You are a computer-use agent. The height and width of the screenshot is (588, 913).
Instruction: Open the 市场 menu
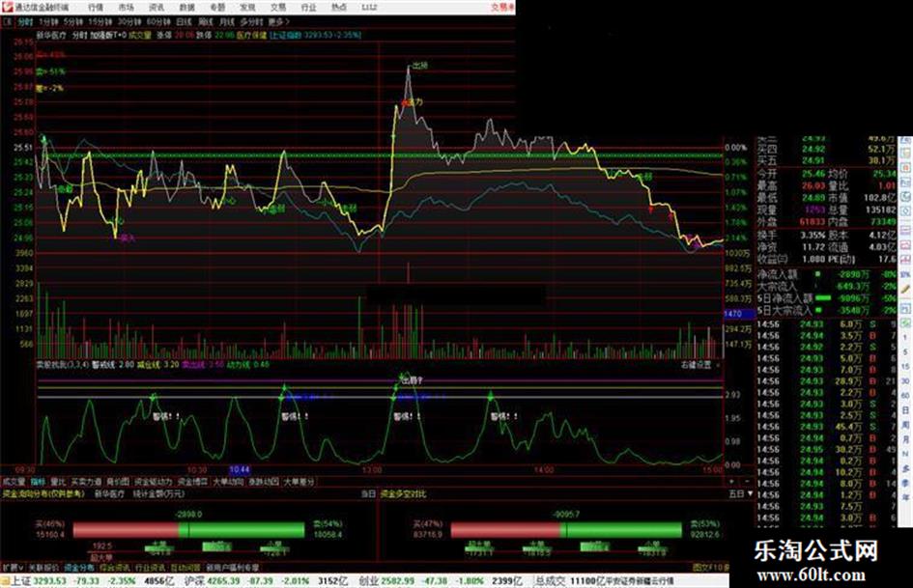coord(126,7)
